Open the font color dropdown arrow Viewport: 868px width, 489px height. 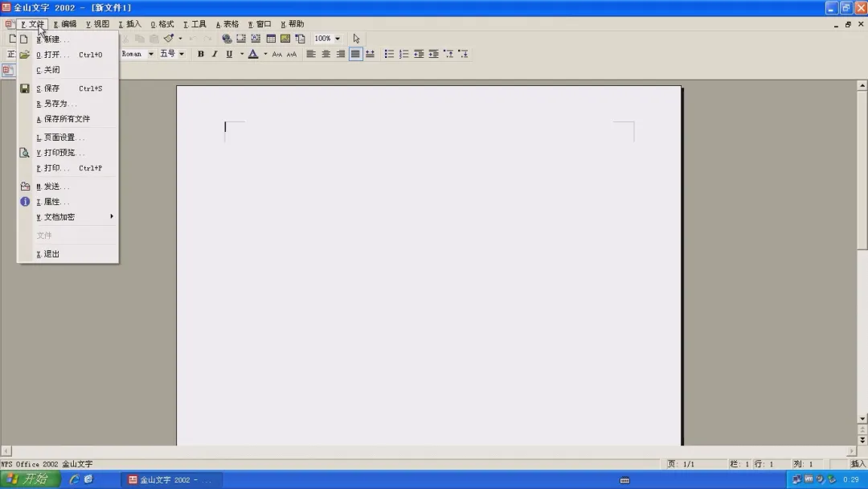click(265, 54)
